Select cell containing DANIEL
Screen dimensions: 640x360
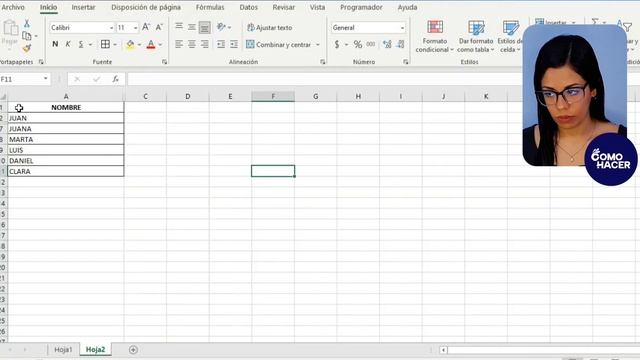(66, 160)
